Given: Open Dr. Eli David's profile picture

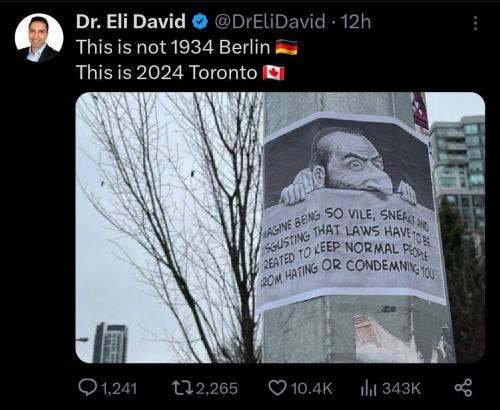Looking at the screenshot, I should (39, 38).
